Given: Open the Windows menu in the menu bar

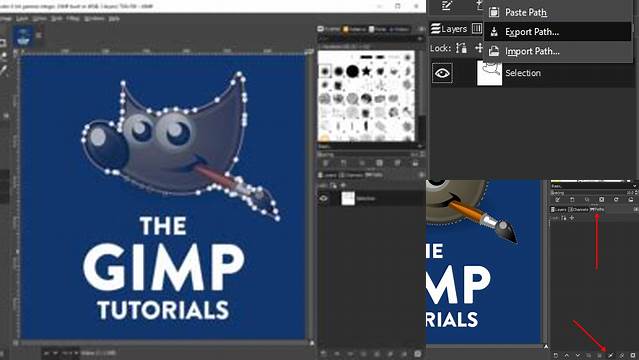Looking at the screenshot, I should (94, 19).
